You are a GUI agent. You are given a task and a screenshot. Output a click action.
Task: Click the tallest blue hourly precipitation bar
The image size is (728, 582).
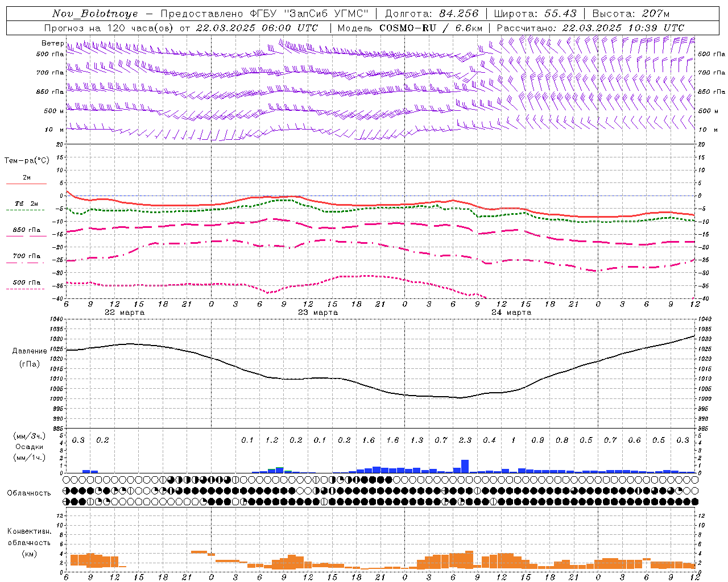pyautogui.click(x=465, y=466)
